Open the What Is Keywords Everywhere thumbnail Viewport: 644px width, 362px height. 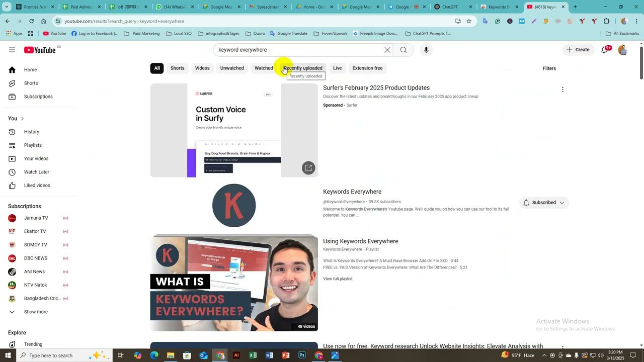[x=234, y=283]
